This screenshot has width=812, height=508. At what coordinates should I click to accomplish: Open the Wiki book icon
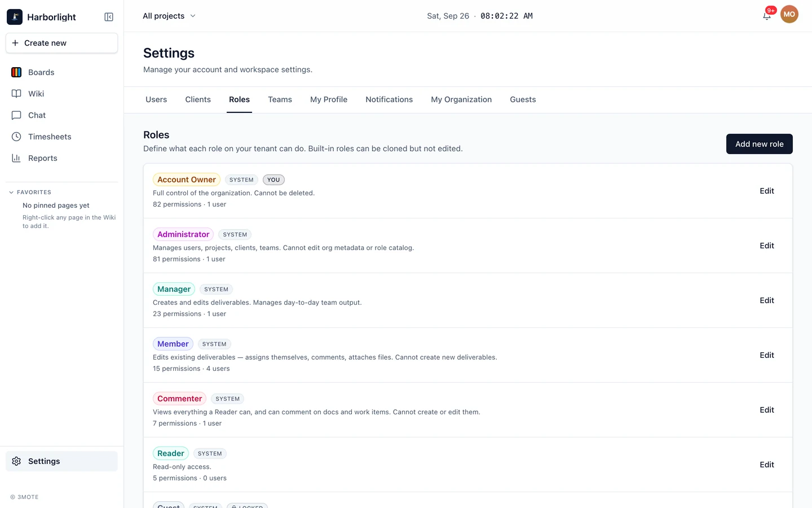(16, 94)
